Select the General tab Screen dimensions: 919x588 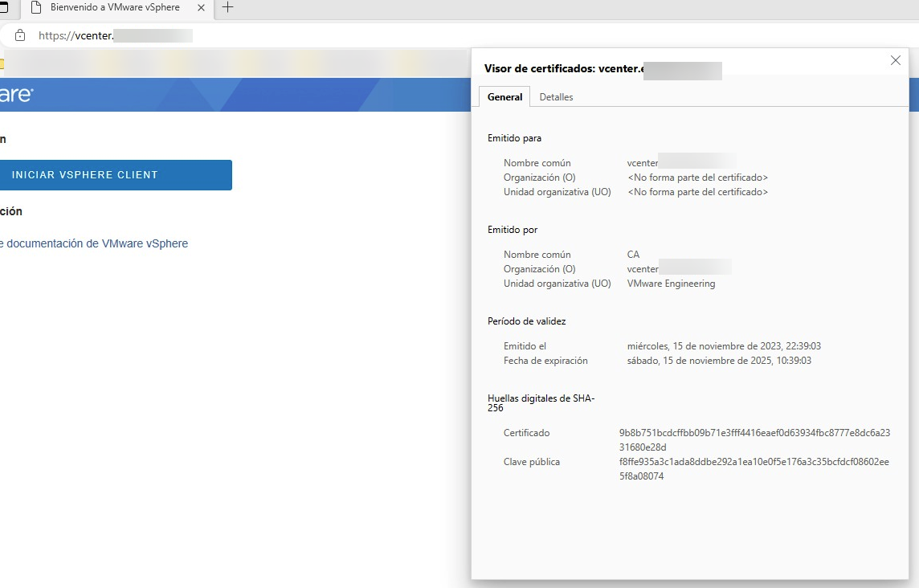tap(504, 97)
